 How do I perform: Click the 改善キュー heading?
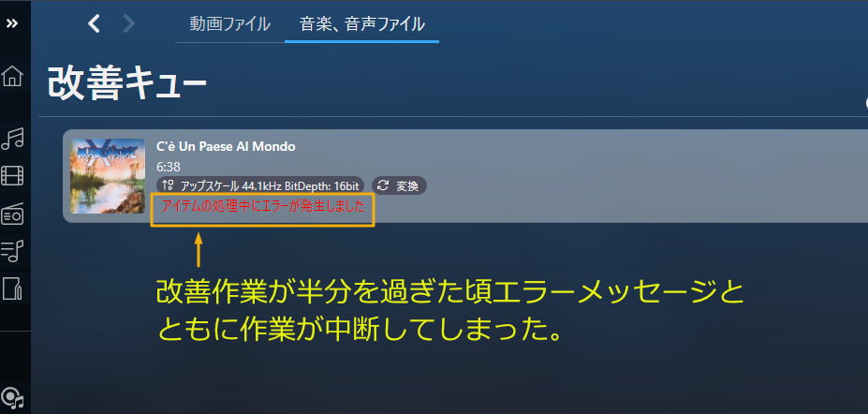point(127,85)
